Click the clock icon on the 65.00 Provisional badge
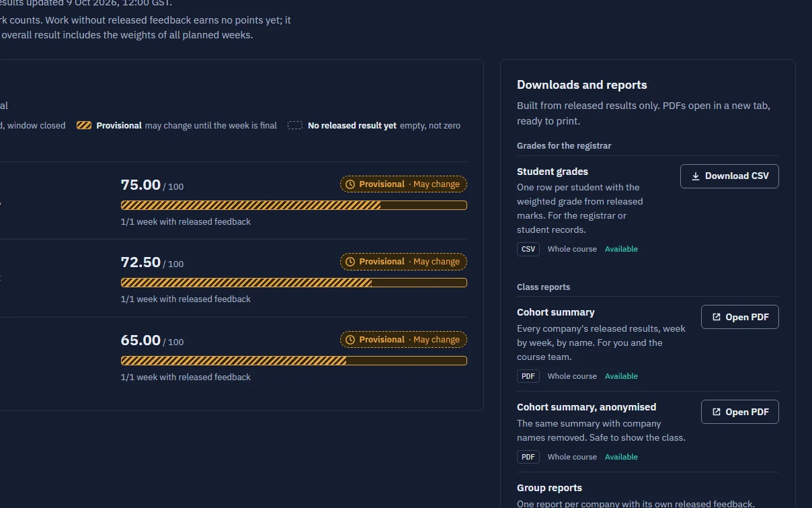Screen dimensions: 812x508 click(x=350, y=340)
